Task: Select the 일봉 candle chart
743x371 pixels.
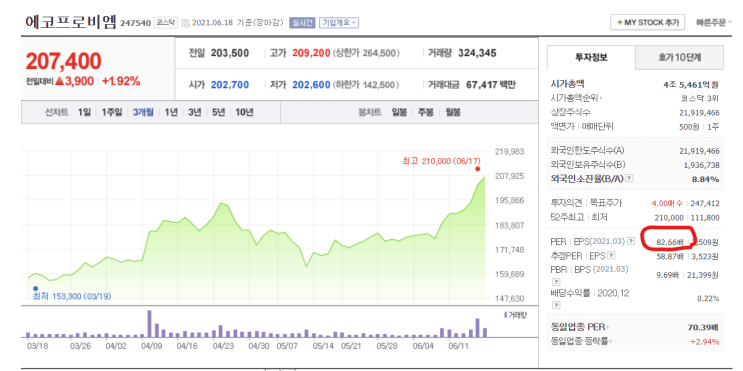Action: click(x=399, y=112)
